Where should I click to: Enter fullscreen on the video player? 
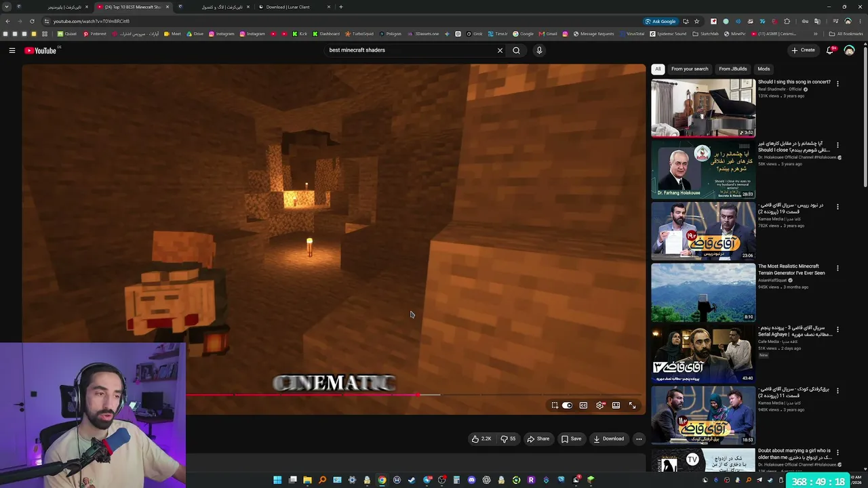pos(632,405)
